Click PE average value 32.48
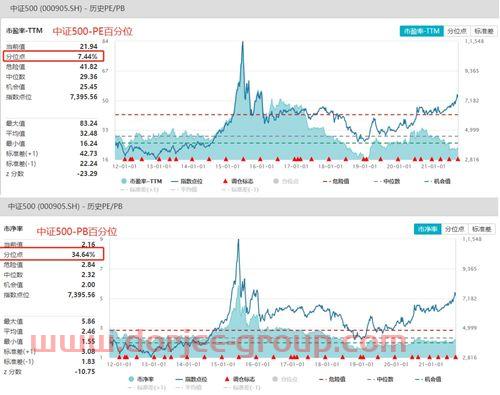The width and height of the screenshot is (500, 395). [89, 133]
